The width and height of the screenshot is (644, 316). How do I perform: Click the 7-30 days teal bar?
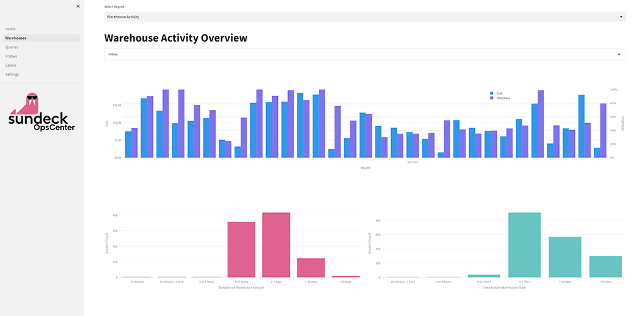565,257
